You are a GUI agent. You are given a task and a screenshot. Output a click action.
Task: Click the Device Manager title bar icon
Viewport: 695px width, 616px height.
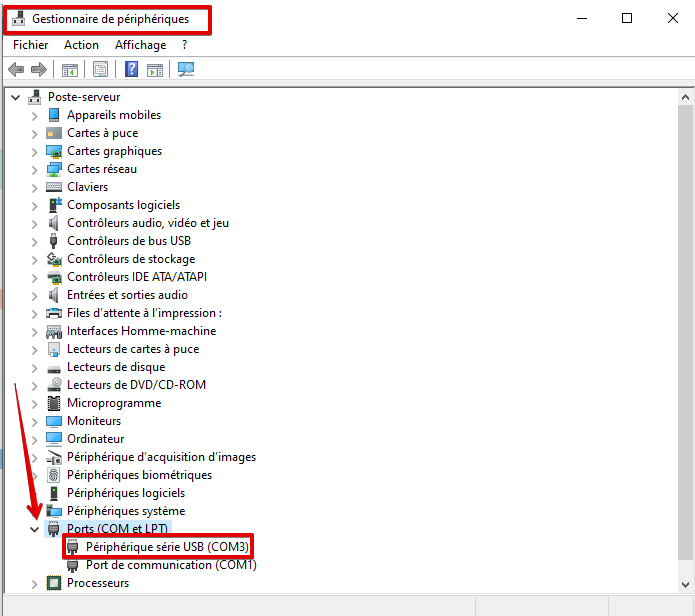click(x=19, y=19)
